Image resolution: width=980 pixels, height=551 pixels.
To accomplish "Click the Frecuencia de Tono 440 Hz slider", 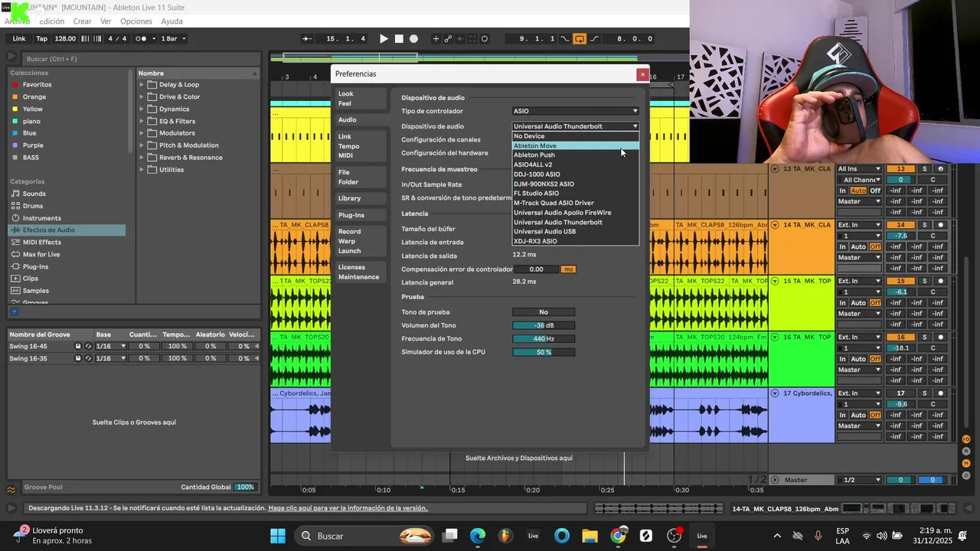I will coord(544,339).
